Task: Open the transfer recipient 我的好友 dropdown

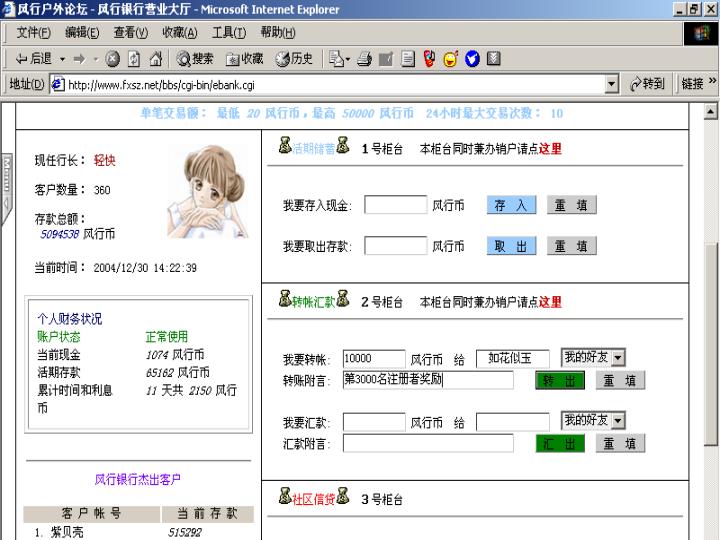Action: pos(618,357)
